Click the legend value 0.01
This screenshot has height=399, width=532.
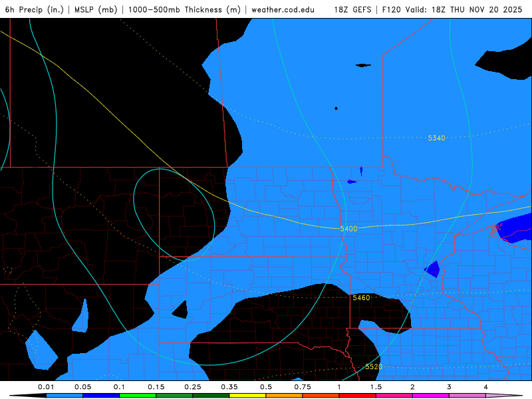[46, 387]
